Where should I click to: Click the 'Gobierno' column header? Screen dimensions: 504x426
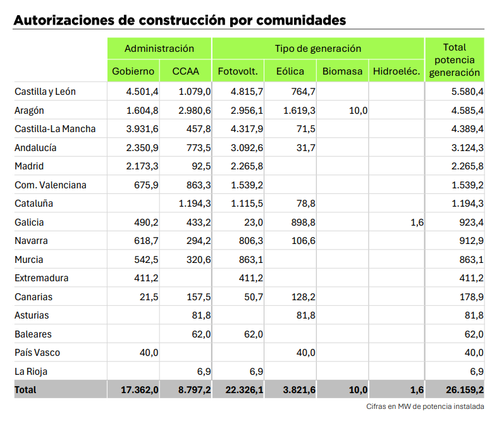click(x=133, y=71)
